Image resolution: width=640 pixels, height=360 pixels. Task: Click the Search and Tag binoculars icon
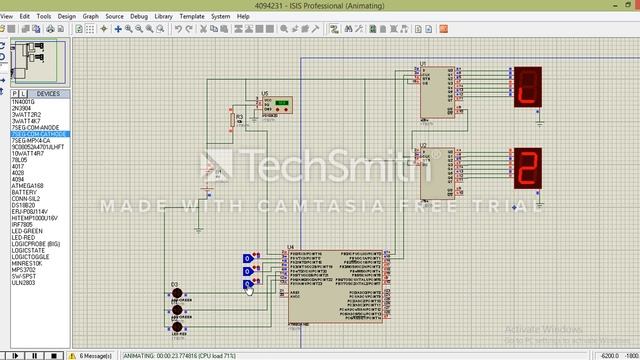pyautogui.click(x=348, y=29)
